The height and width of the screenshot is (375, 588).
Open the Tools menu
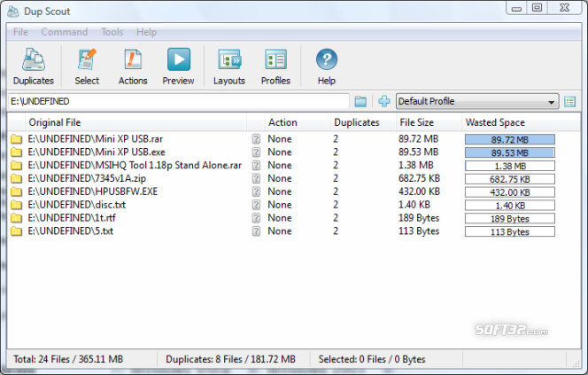tap(112, 32)
